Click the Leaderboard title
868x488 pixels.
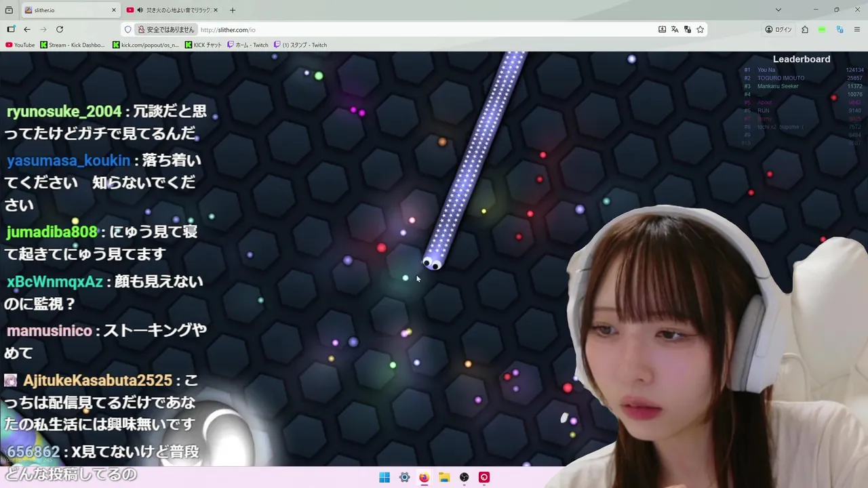coord(802,59)
